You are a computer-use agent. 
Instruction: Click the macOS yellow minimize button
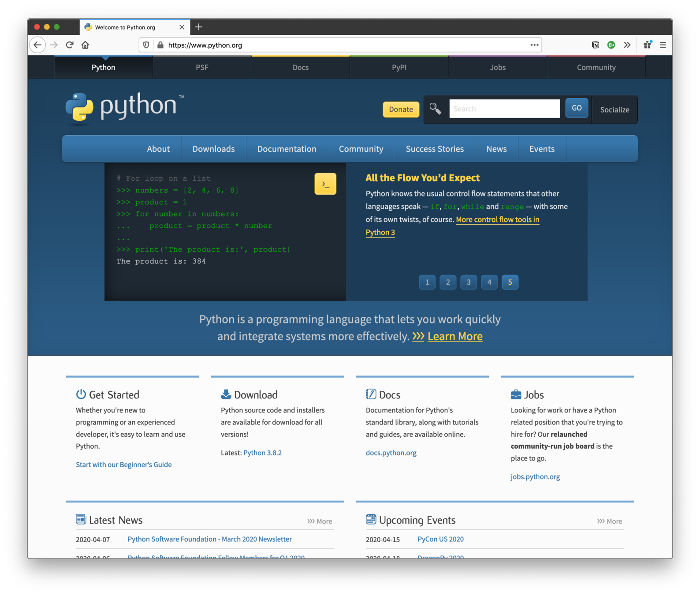(x=47, y=27)
